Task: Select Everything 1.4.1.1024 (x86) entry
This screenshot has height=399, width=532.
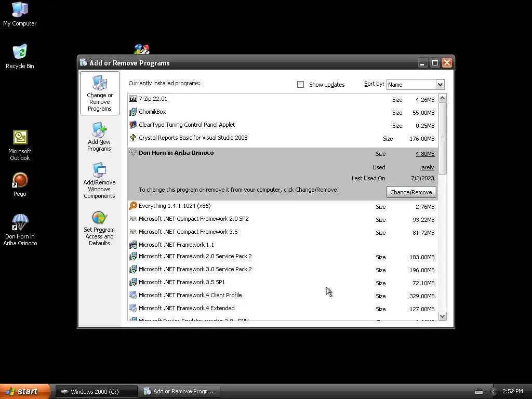Action: click(x=283, y=206)
